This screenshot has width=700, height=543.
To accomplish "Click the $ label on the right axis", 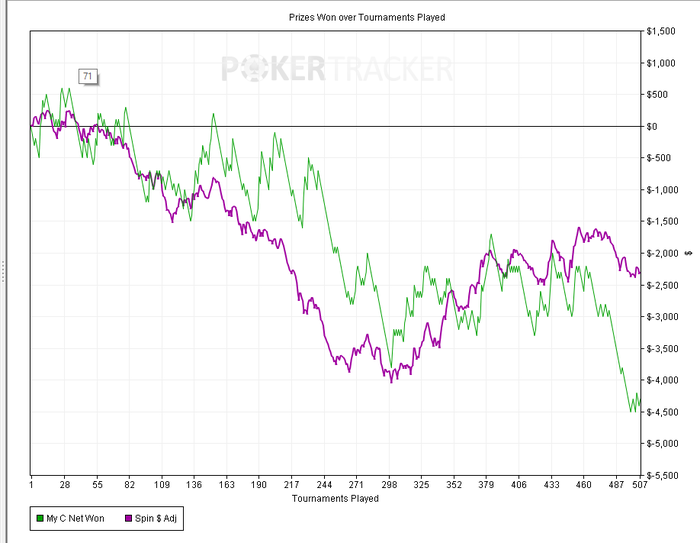I will tap(689, 253).
